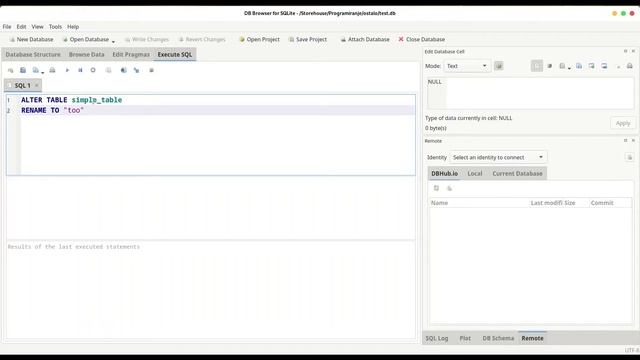Viewport: 640px width, 360px height.
Task: Click Save Project button
Action: (x=308, y=39)
